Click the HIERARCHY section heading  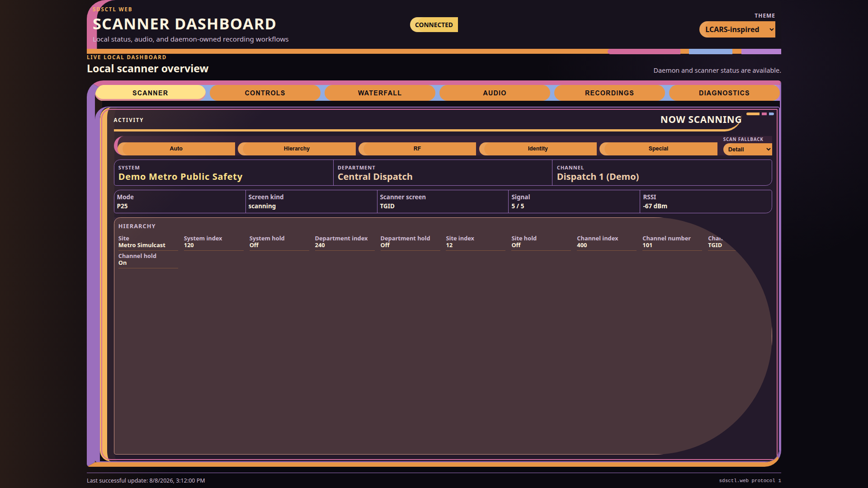coord(137,226)
